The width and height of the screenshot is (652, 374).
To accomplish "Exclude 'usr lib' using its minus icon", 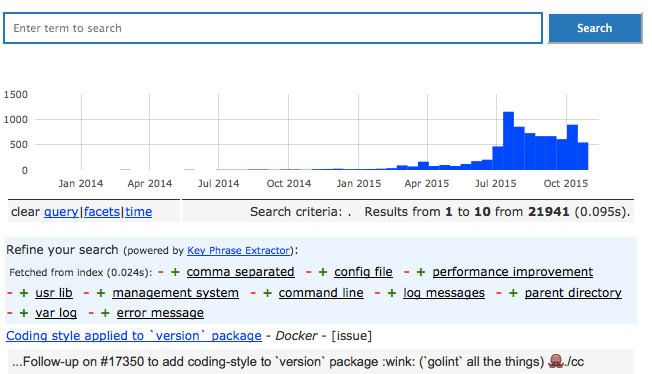I will [x=10, y=293].
